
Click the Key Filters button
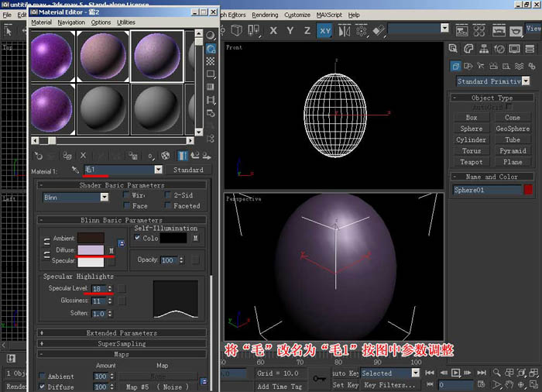tap(389, 385)
